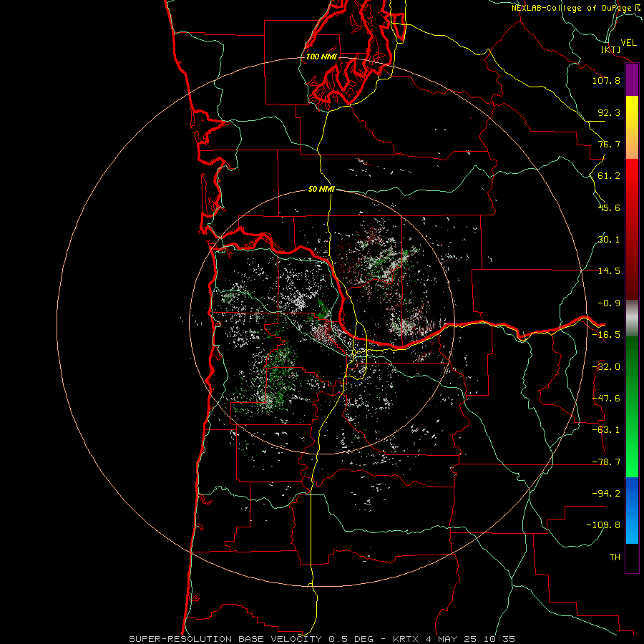This screenshot has height=644, width=644.
Task: Click the gray near-zero segment of the color bar
Action: (x=632, y=318)
